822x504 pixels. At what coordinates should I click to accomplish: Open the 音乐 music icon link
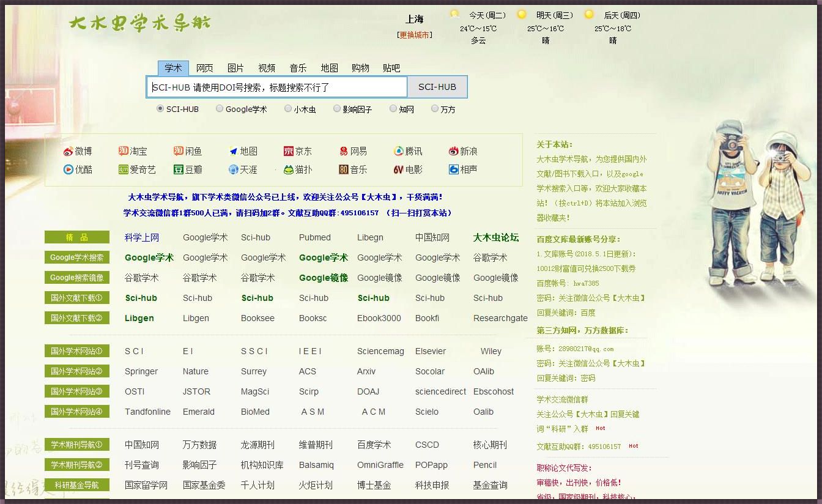coord(353,169)
